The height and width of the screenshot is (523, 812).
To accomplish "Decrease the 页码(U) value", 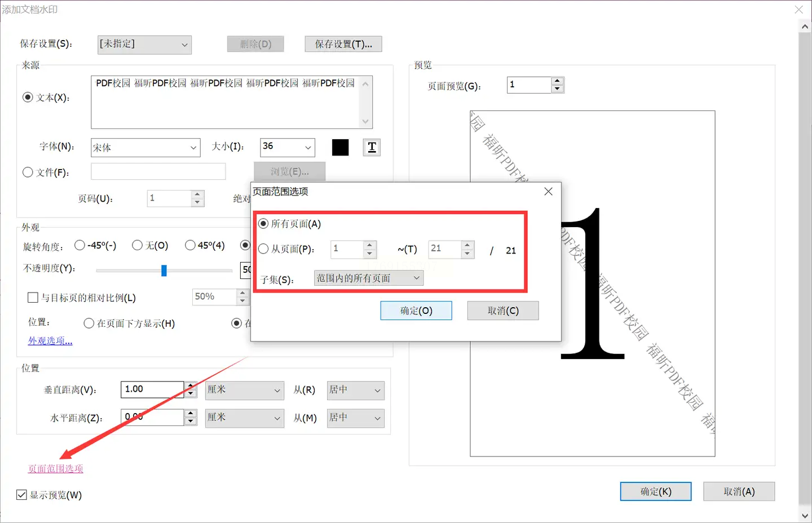I will (x=197, y=202).
